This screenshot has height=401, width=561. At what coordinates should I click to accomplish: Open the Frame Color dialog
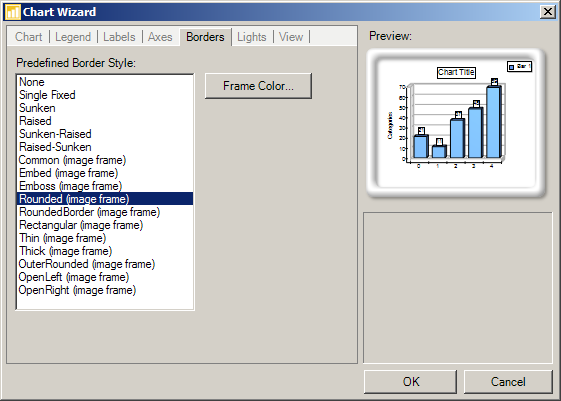click(x=258, y=86)
